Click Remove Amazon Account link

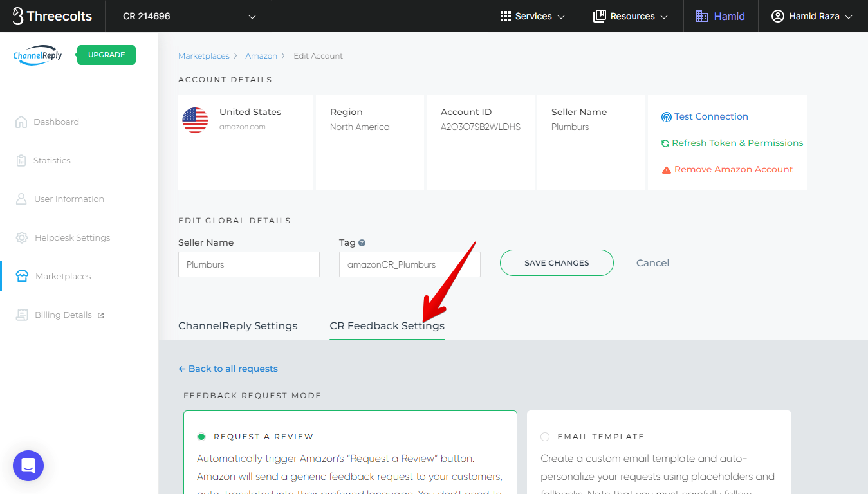(734, 169)
